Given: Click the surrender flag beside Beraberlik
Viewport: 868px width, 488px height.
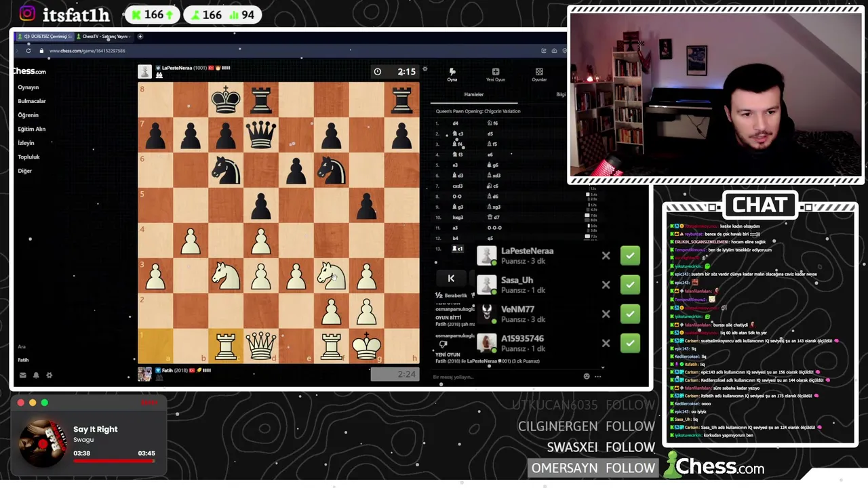Looking at the screenshot, I should (x=475, y=296).
